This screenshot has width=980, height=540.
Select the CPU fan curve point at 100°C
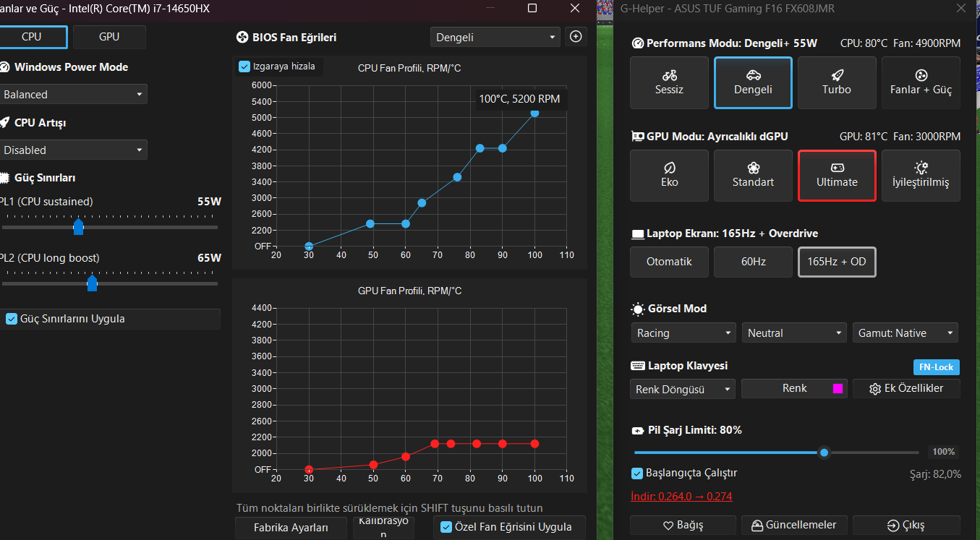534,112
